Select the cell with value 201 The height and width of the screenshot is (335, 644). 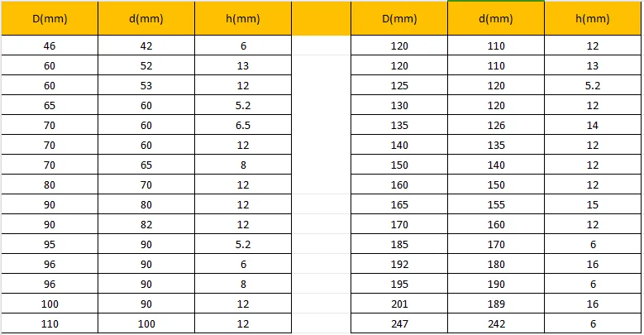[399, 304]
